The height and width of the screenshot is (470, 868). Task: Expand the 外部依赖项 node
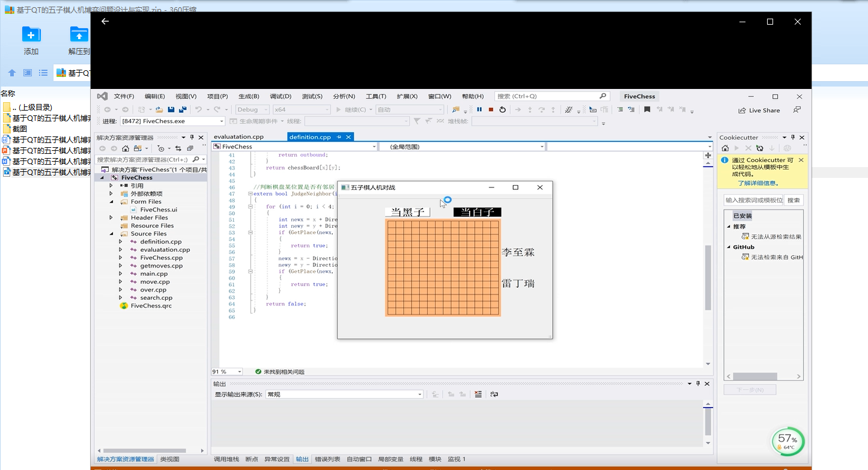click(x=111, y=194)
